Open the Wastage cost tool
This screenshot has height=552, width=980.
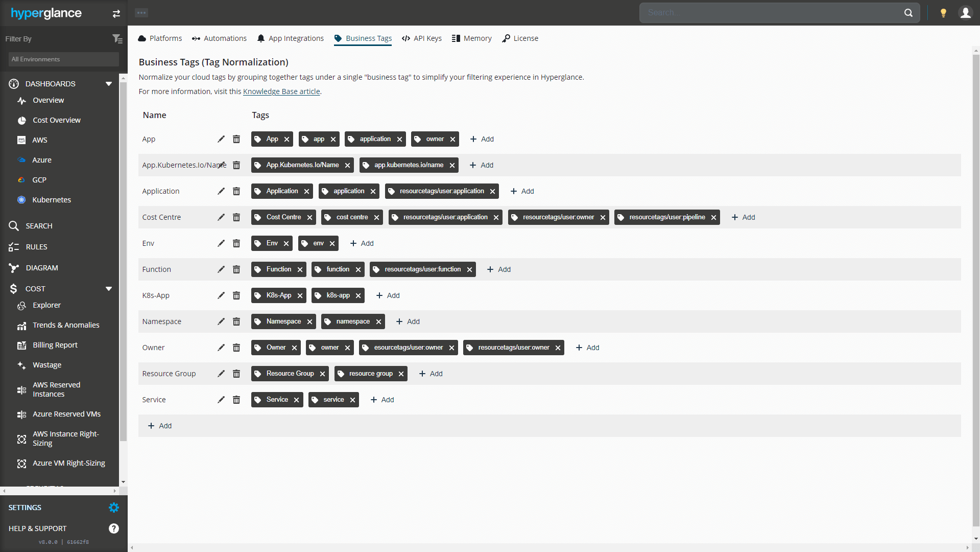(22, 365)
